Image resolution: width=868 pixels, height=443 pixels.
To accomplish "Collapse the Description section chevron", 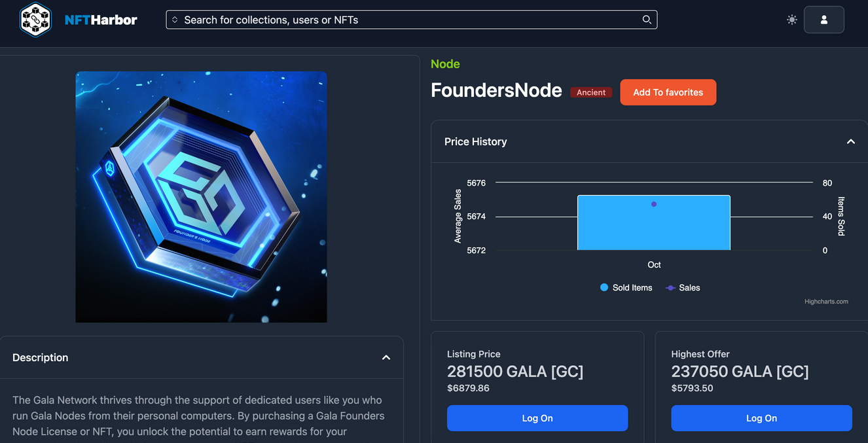I will coord(386,357).
